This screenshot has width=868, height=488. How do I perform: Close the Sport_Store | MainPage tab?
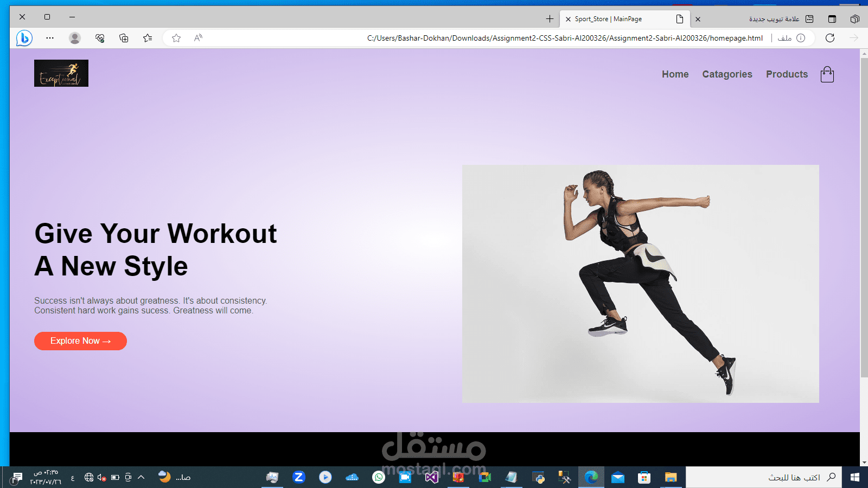(x=568, y=19)
